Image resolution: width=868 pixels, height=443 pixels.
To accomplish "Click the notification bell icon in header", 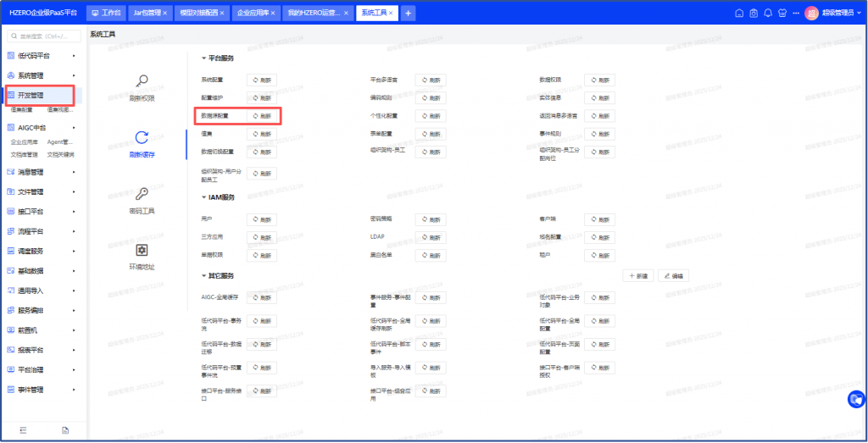I will (x=768, y=13).
